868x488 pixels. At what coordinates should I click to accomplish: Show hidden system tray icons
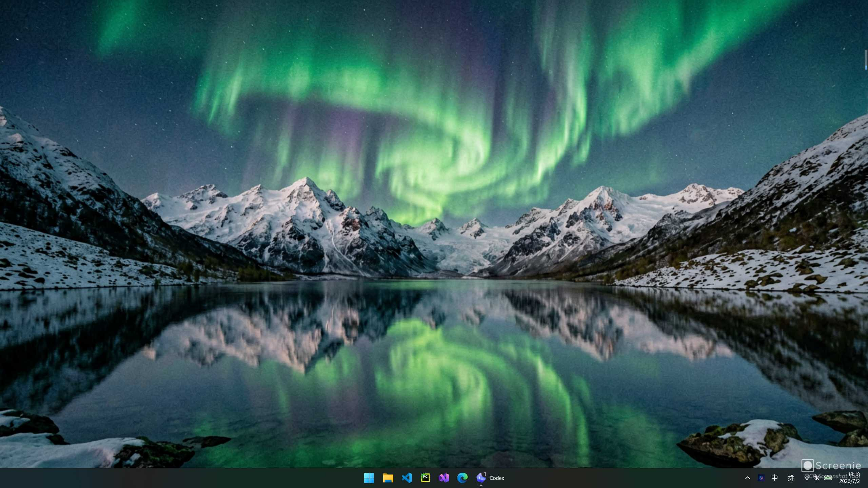(x=747, y=478)
